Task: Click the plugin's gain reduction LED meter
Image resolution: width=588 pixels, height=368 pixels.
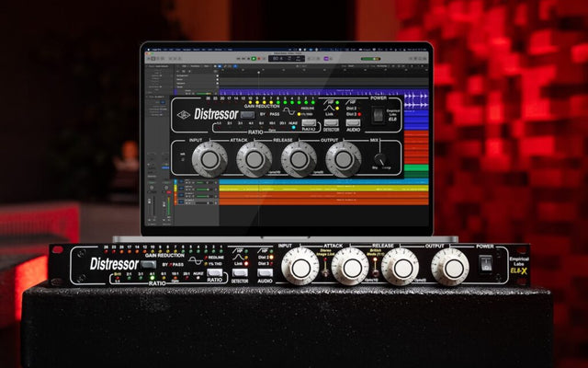Action: coord(261,102)
